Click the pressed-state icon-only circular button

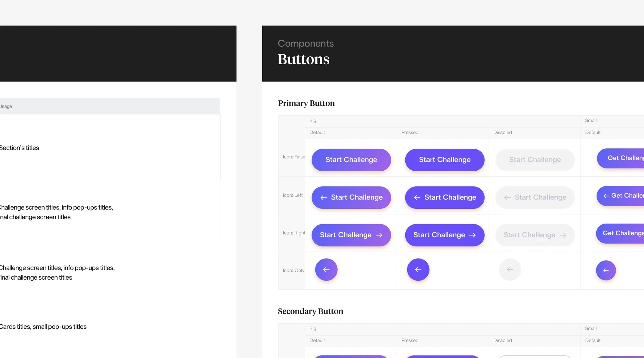pos(418,270)
